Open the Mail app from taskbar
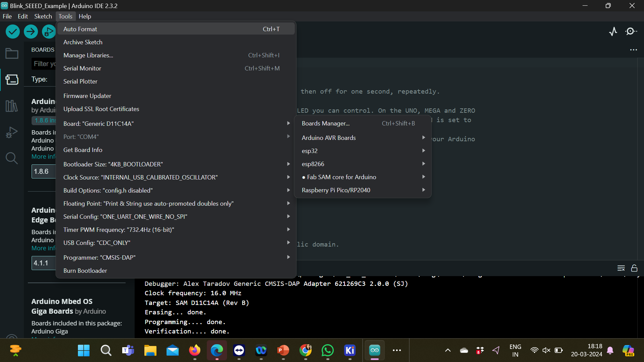The width and height of the screenshot is (644, 362). pyautogui.click(x=172, y=350)
